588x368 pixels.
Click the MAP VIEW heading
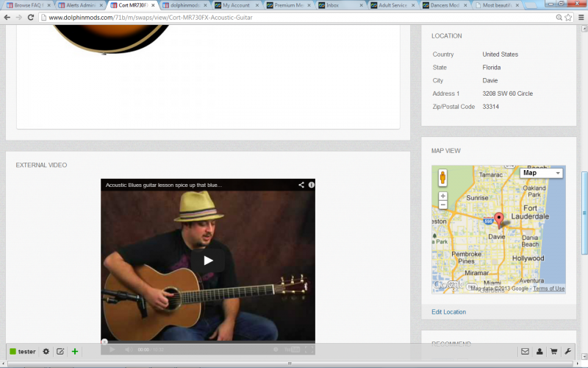445,151
